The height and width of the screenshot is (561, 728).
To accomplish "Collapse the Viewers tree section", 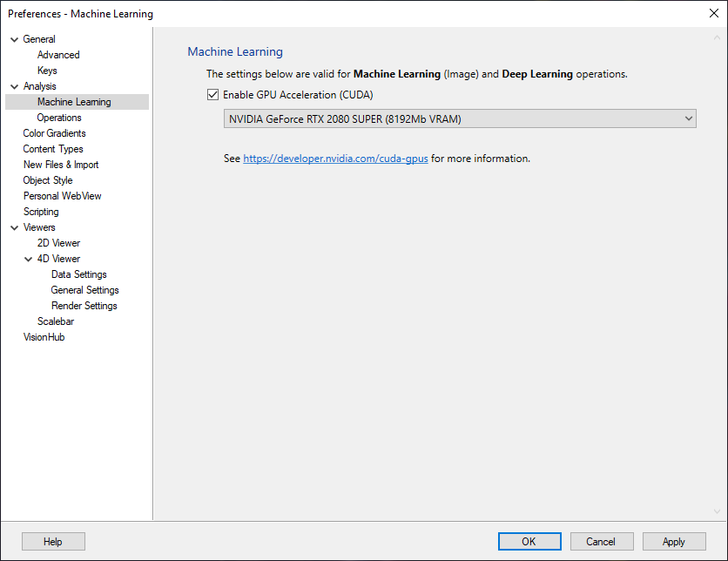I will pos(14,226).
